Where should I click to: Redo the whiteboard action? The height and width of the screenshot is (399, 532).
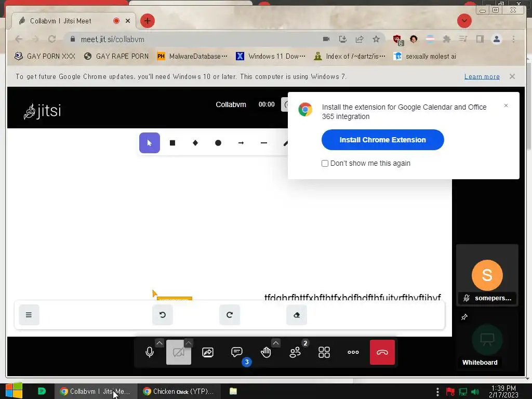[x=229, y=315]
